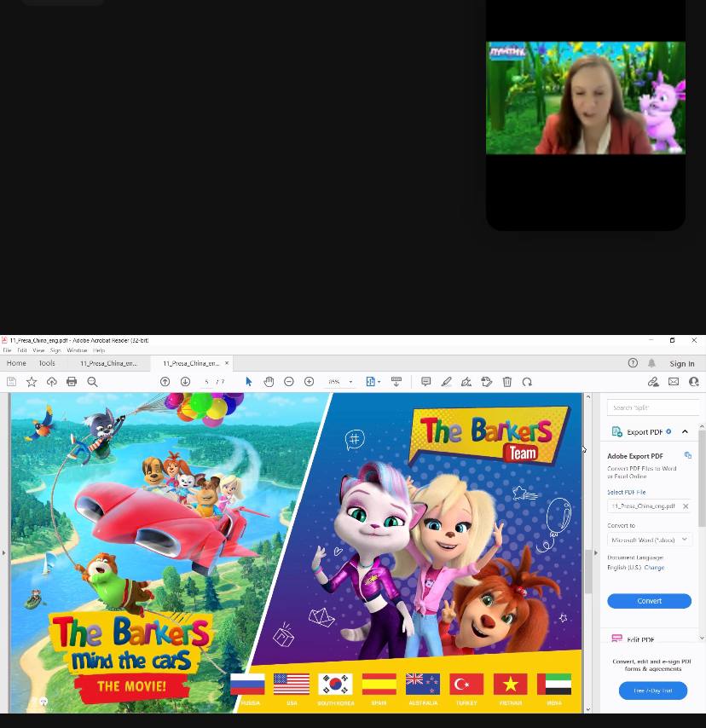
Task: Click the upload to cloud icon
Action: pos(51,382)
